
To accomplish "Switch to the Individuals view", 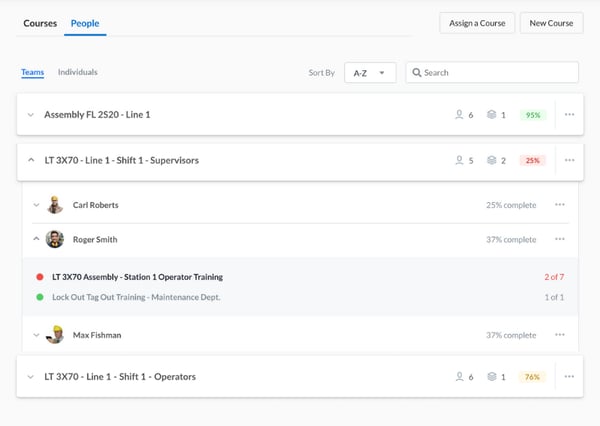I will tap(77, 72).
